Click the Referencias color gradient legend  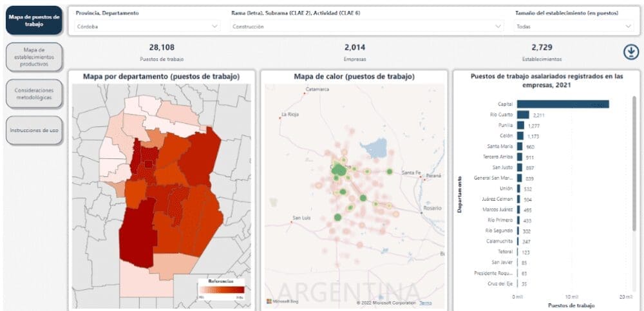[222, 289]
